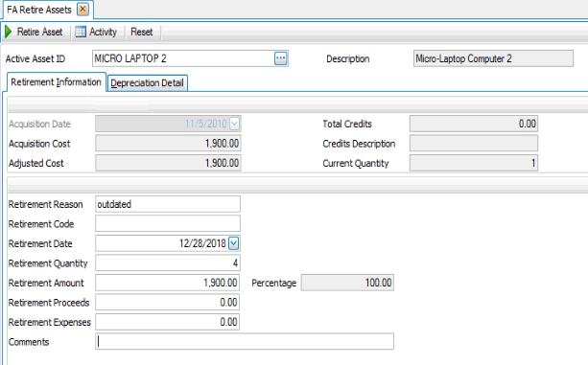Click the Retirement Expenses field
588x365 pixels.
tap(167, 322)
